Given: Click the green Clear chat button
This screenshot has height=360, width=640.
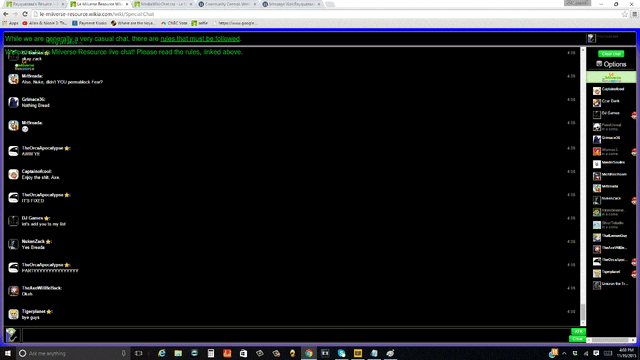Looking at the screenshot, I should click(x=611, y=53).
